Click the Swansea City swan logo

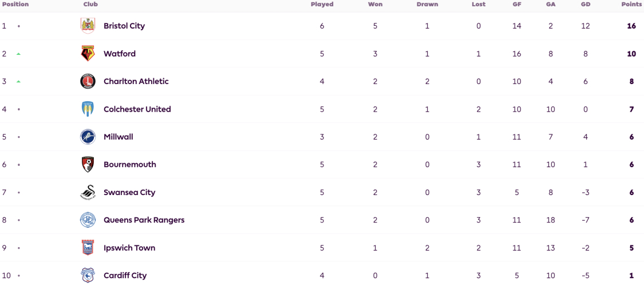pos(88,192)
